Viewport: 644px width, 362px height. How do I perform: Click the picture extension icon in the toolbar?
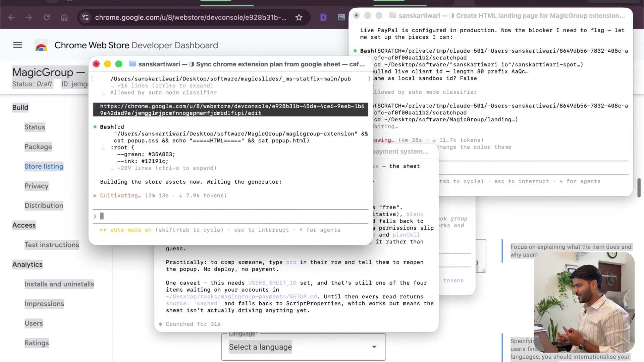point(341,17)
